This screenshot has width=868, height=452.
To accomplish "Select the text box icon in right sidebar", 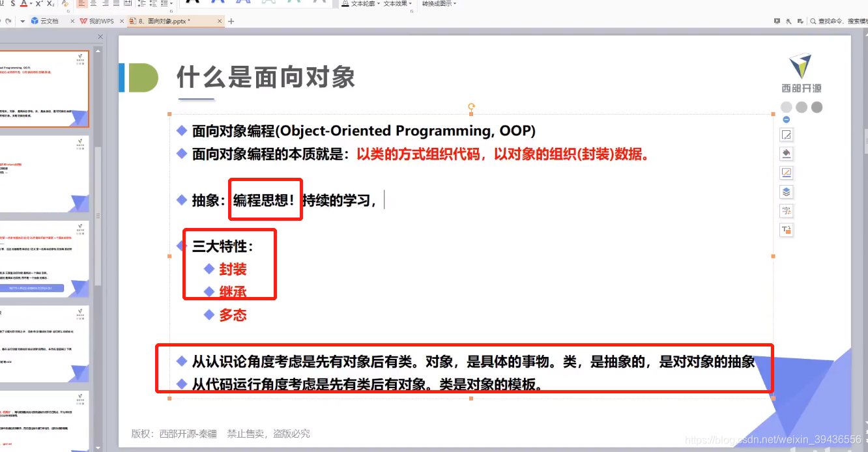I will (x=787, y=229).
